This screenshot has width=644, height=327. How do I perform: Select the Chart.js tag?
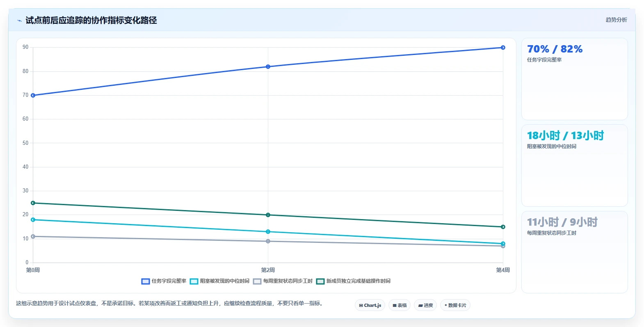(370, 305)
